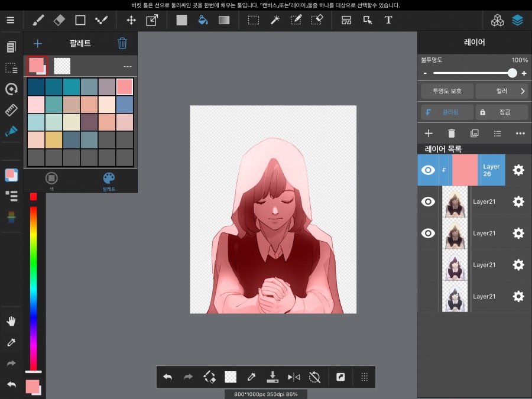Delete the layer with the trash icon
The height and width of the screenshot is (399, 532).
point(452,133)
